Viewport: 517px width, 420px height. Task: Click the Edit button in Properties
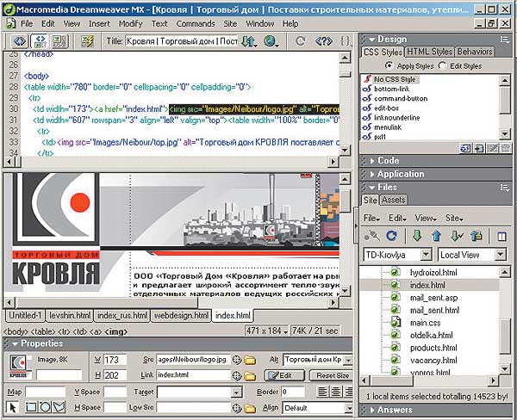(284, 375)
